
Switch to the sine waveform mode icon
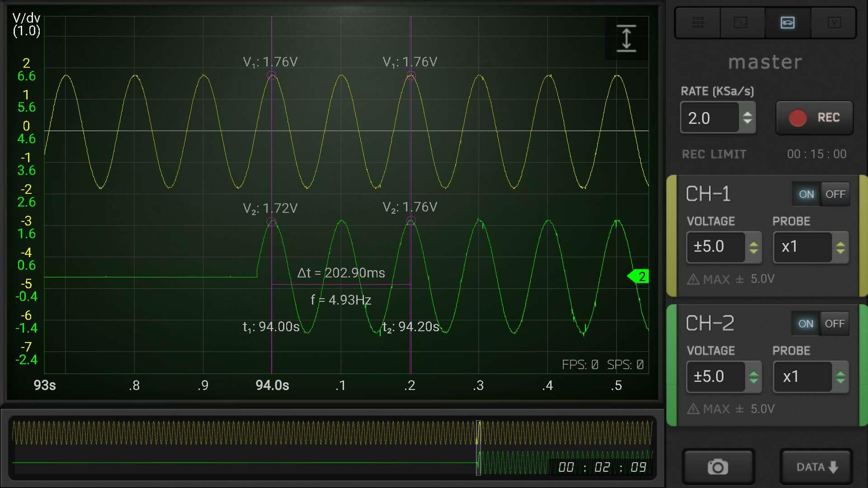[741, 22]
